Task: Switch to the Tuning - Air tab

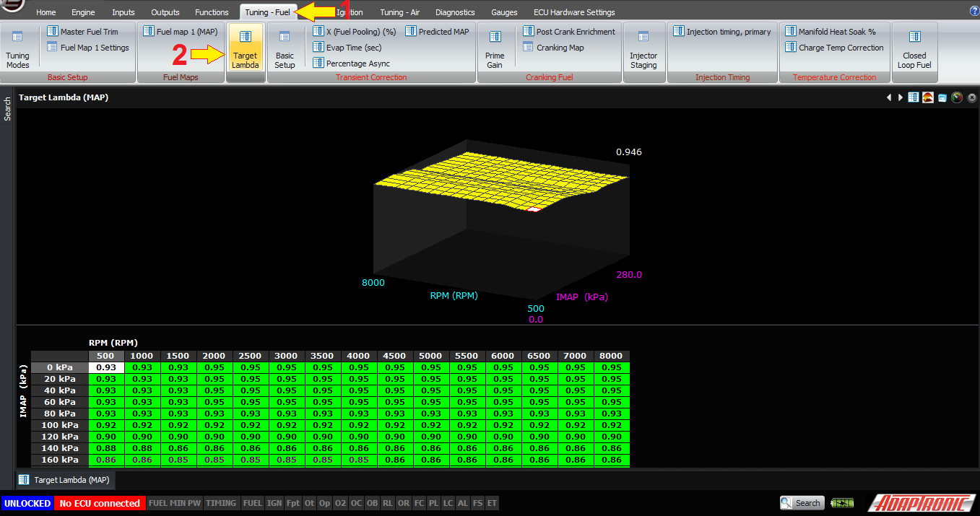Action: pyautogui.click(x=399, y=12)
